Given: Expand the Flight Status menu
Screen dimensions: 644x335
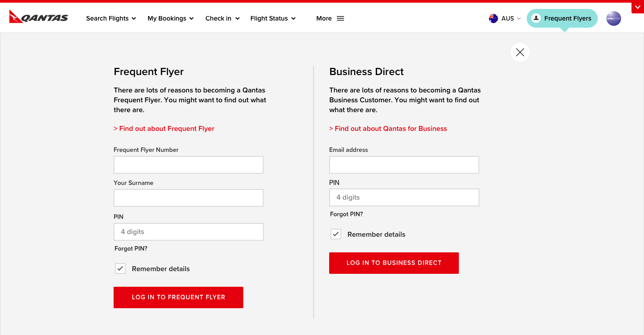Looking at the screenshot, I should [273, 18].
